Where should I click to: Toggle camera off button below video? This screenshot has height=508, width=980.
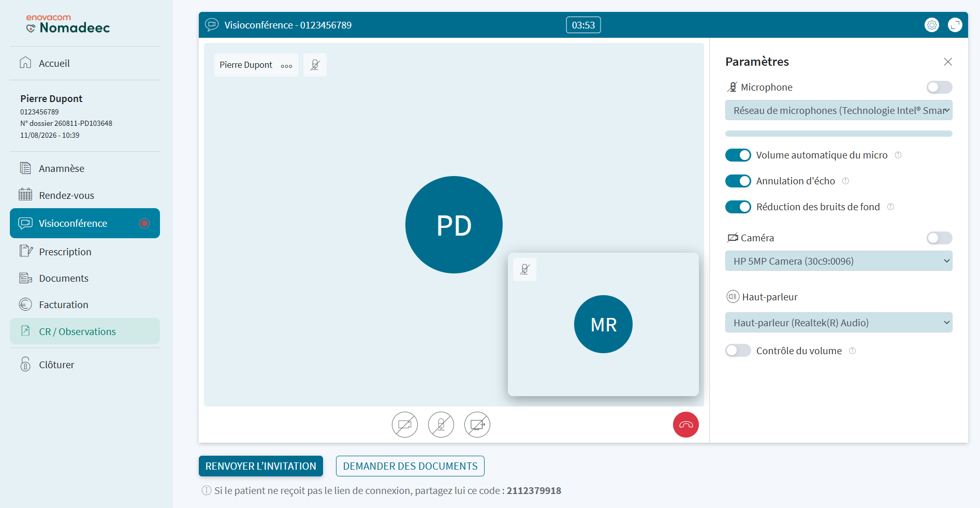coord(405,425)
